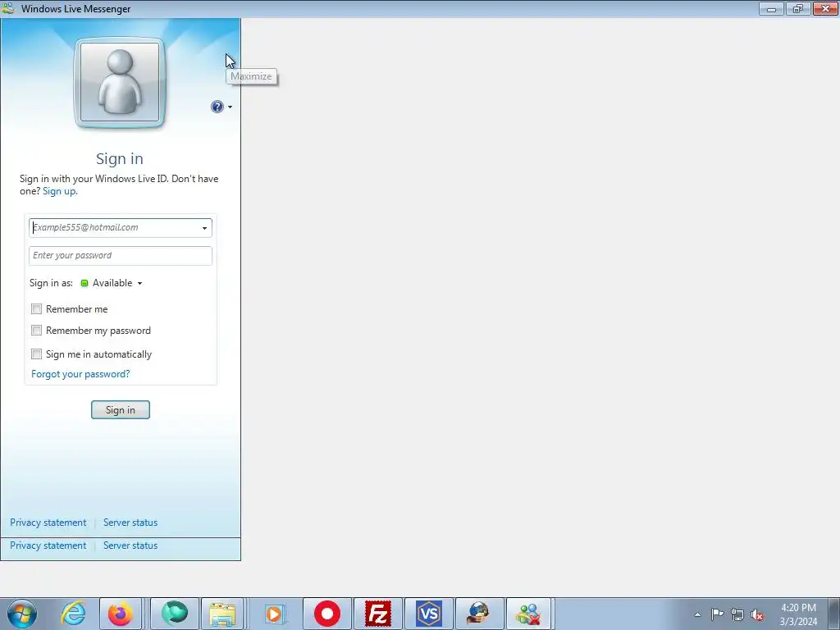Click the Sign in as: label

coord(51,283)
